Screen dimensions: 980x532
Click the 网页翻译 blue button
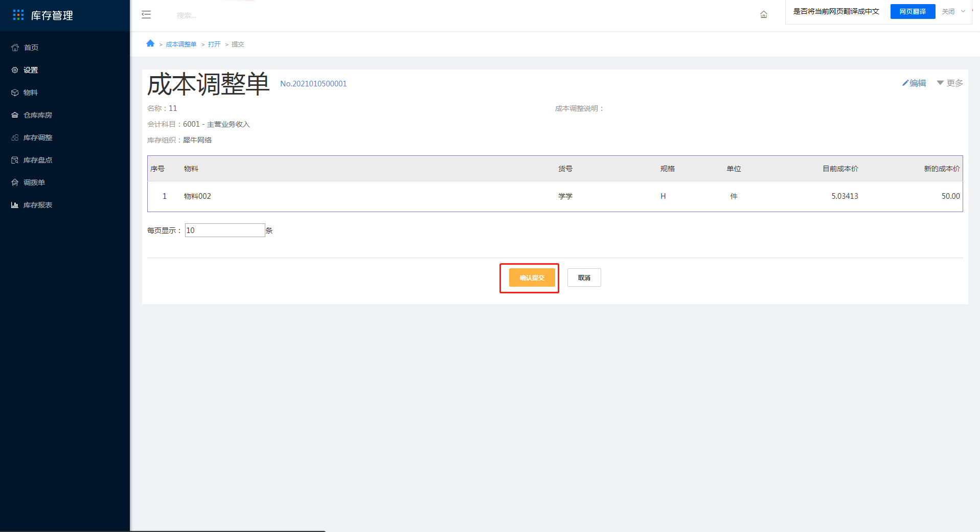pyautogui.click(x=913, y=11)
